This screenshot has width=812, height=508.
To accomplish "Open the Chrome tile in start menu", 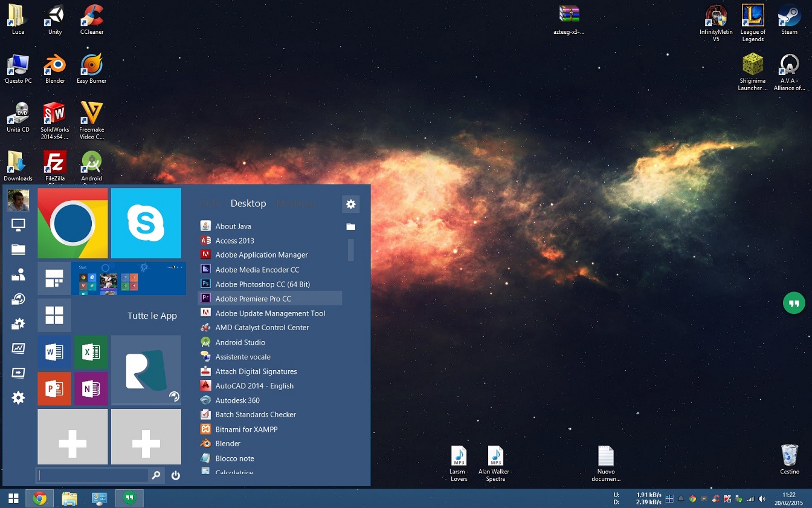I will point(72,223).
